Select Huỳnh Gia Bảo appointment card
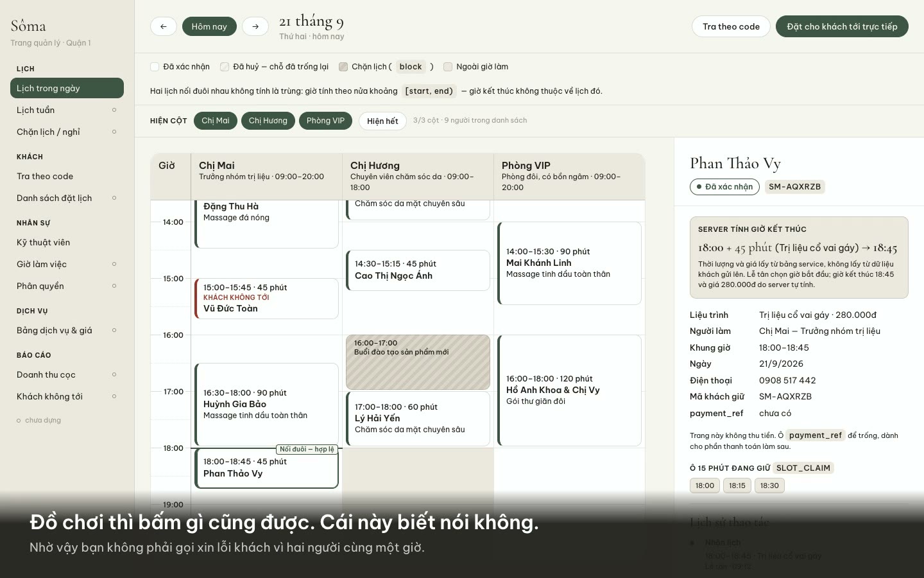Image resolution: width=924 pixels, height=578 pixels. click(266, 405)
